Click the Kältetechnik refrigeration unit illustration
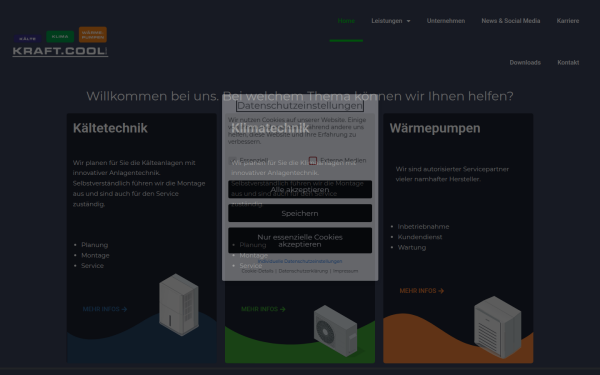Viewport: 600px width, 375px height. click(x=179, y=305)
